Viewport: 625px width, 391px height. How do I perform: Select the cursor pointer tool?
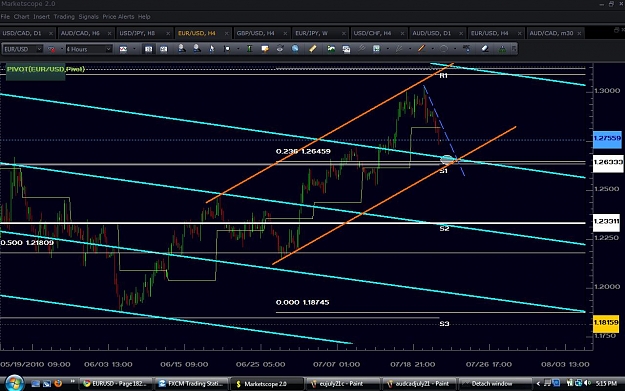coord(212,49)
